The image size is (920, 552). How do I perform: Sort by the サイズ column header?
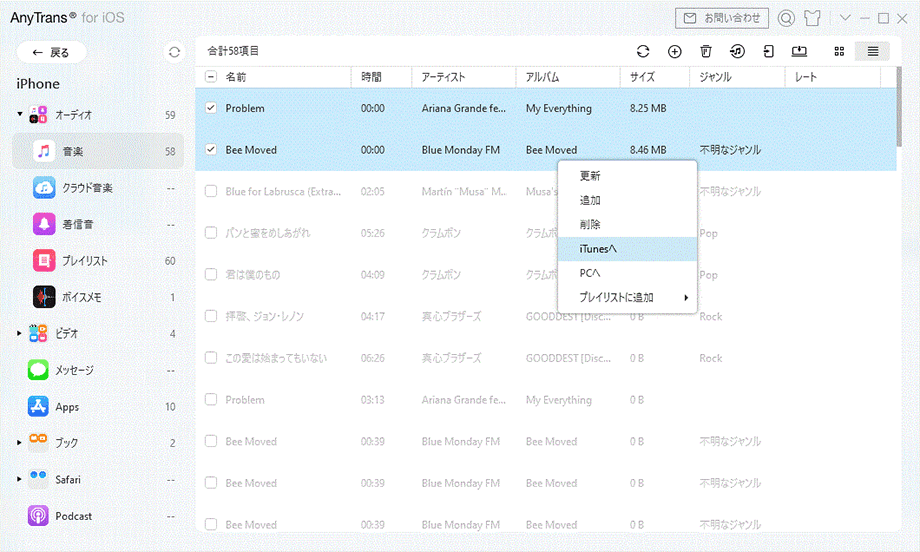642,77
